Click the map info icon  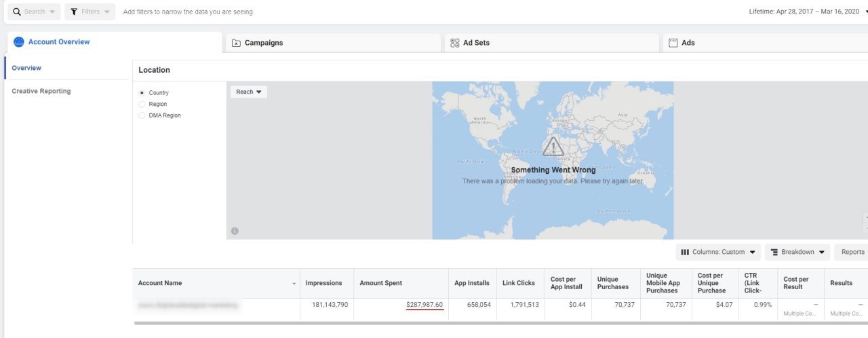click(x=235, y=231)
